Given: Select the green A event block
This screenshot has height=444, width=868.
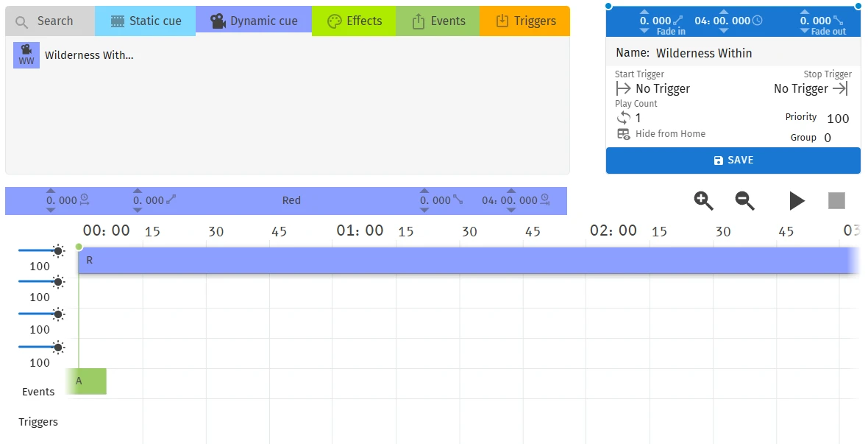Looking at the screenshot, I should 86,381.
